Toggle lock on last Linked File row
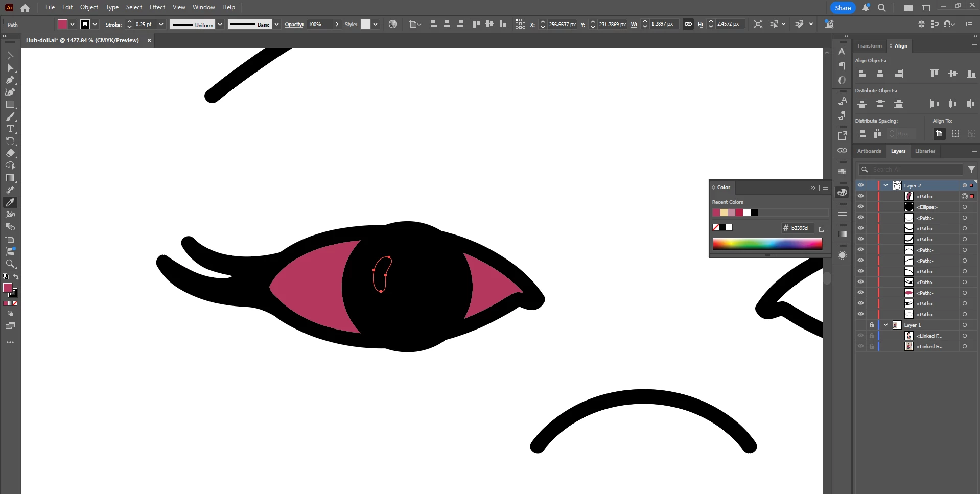 point(872,346)
